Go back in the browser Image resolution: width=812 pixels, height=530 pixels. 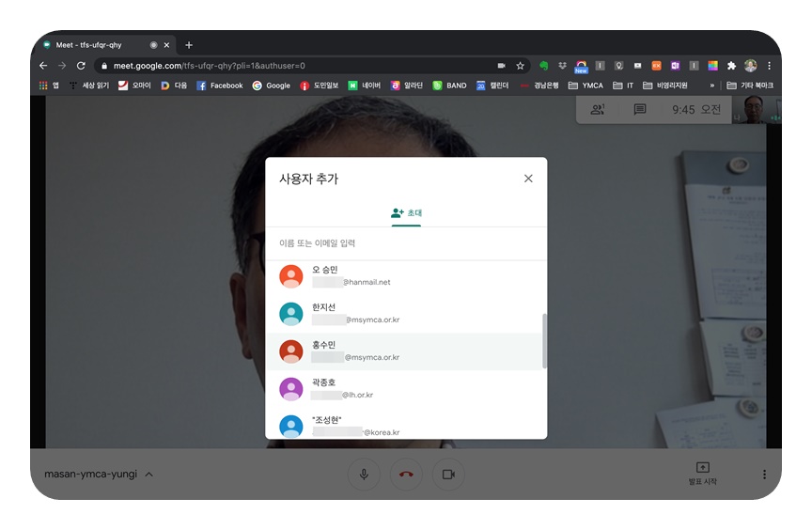[43, 66]
